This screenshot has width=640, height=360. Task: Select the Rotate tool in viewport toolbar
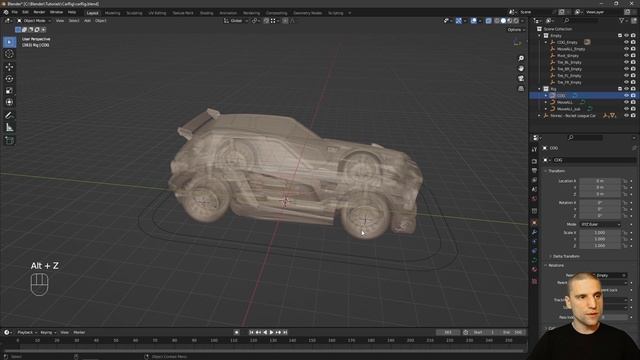coord(9,78)
